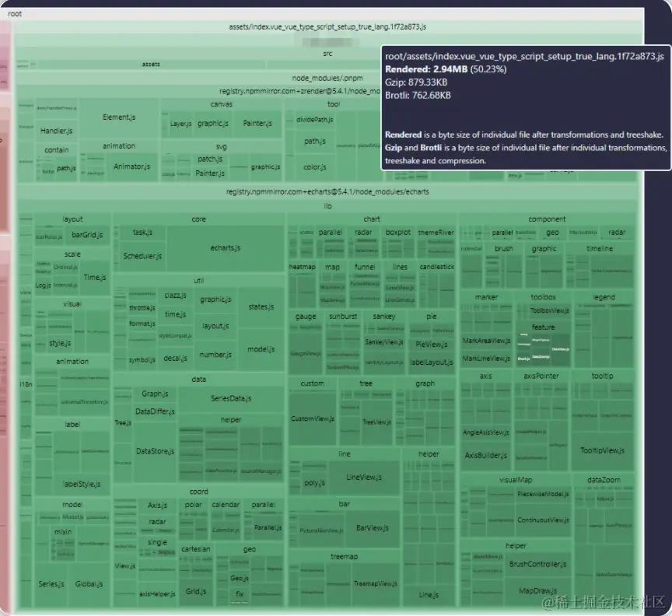This screenshot has height=616, width=672.
Task: Click the DataDiffer.js block
Action: (155, 411)
